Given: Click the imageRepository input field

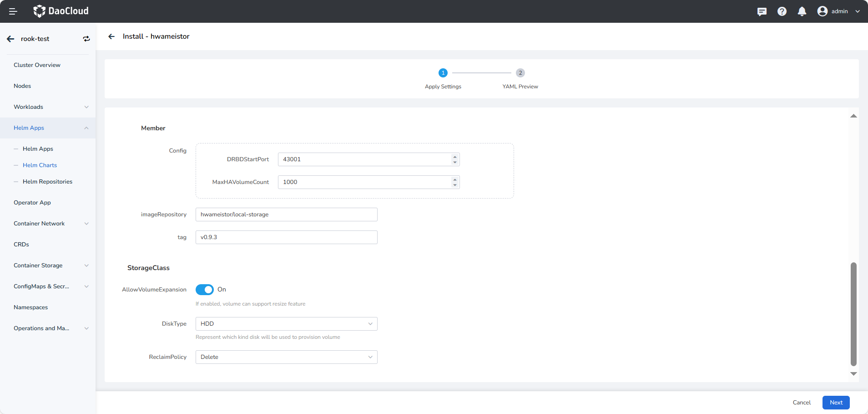Looking at the screenshot, I should (286, 215).
